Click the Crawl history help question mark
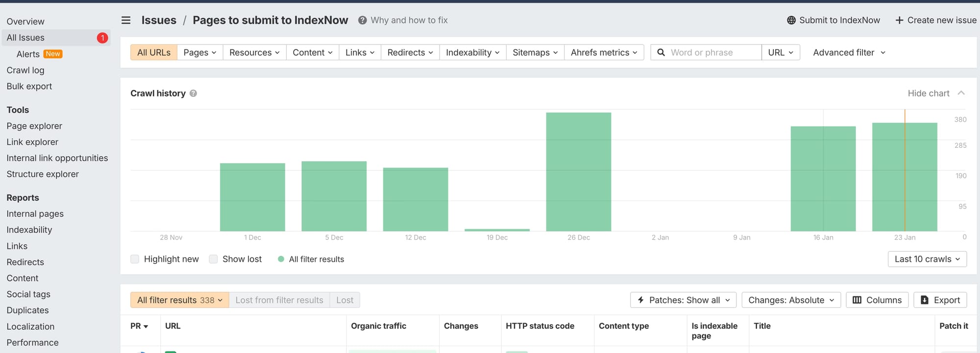Image resolution: width=980 pixels, height=353 pixels. click(194, 94)
